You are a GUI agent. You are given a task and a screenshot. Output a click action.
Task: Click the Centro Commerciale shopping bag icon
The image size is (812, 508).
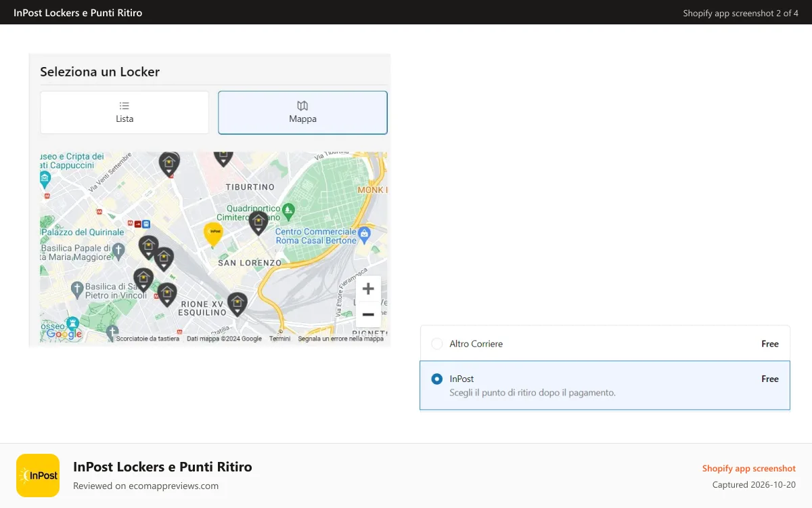click(365, 234)
